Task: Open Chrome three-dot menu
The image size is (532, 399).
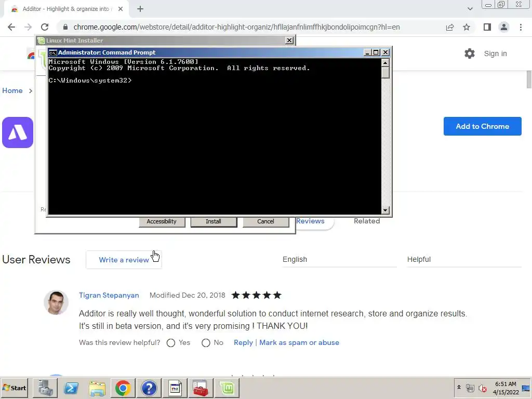Action: click(x=521, y=27)
